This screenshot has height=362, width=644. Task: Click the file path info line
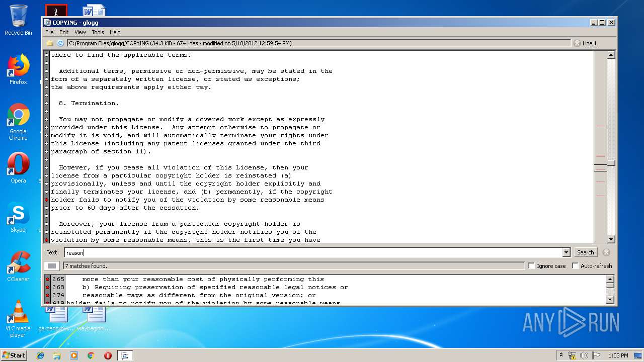(x=319, y=43)
